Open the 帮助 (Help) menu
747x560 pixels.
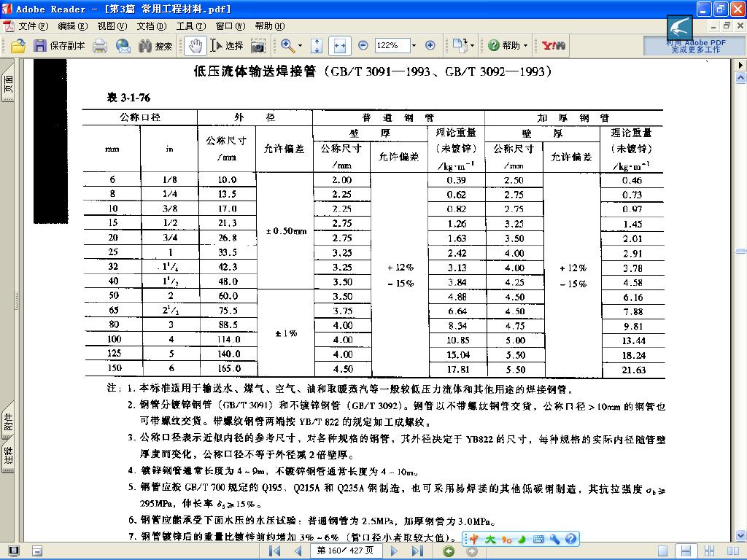pyautogui.click(x=270, y=26)
